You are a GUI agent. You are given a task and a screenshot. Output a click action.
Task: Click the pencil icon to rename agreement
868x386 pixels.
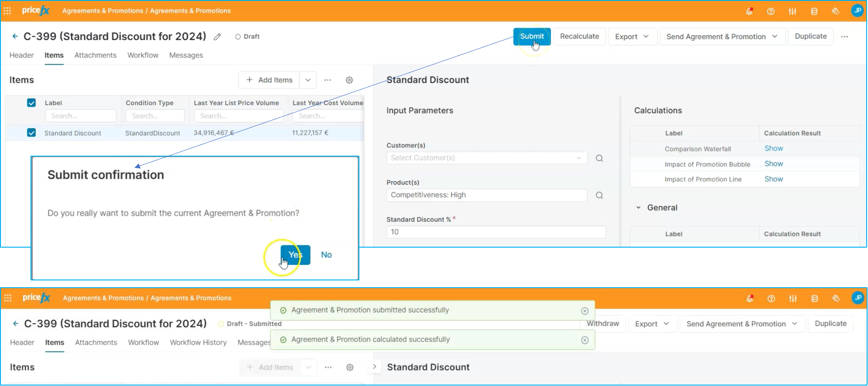coord(217,37)
